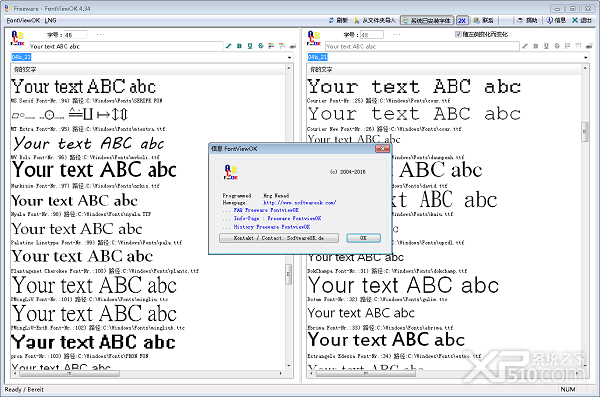Click the donate (捐助) toolbar button
Screen dimensions: 600x397
(527, 20)
